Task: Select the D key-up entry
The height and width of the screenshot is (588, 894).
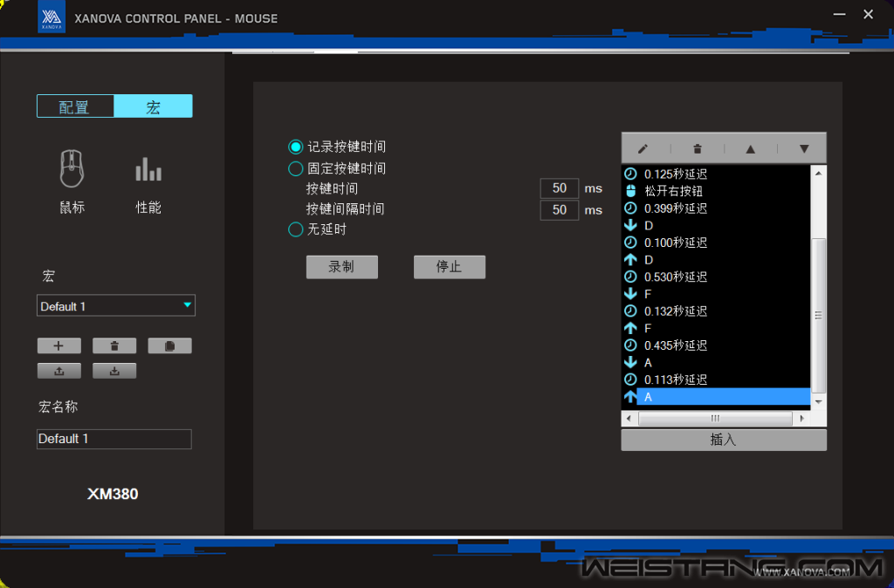Action: pyautogui.click(x=716, y=260)
